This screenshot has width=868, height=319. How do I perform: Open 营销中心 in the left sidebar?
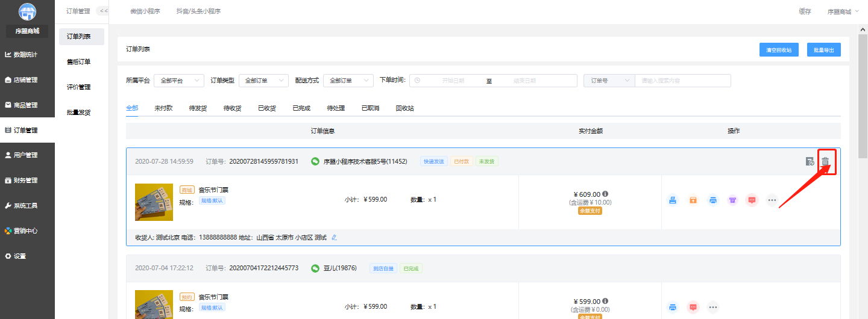27,231
